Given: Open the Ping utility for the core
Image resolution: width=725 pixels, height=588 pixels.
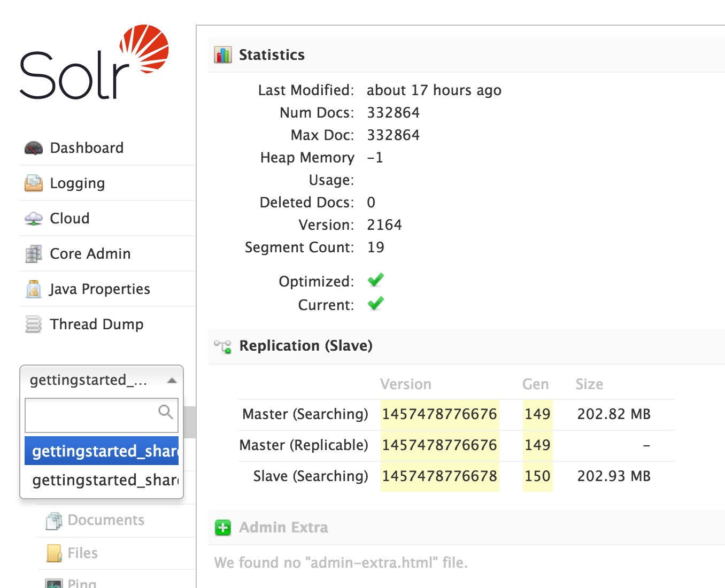Looking at the screenshot, I should (x=81, y=583).
